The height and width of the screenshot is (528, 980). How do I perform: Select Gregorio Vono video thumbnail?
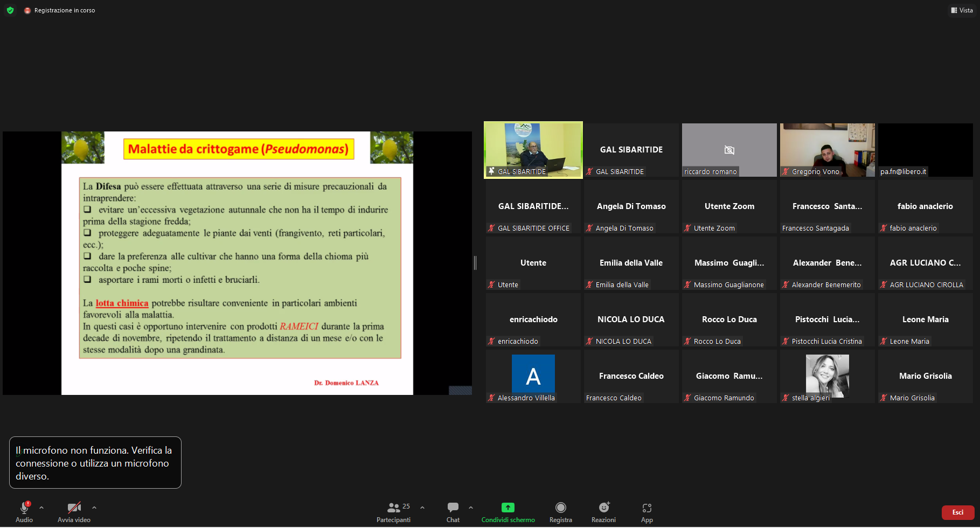point(828,150)
